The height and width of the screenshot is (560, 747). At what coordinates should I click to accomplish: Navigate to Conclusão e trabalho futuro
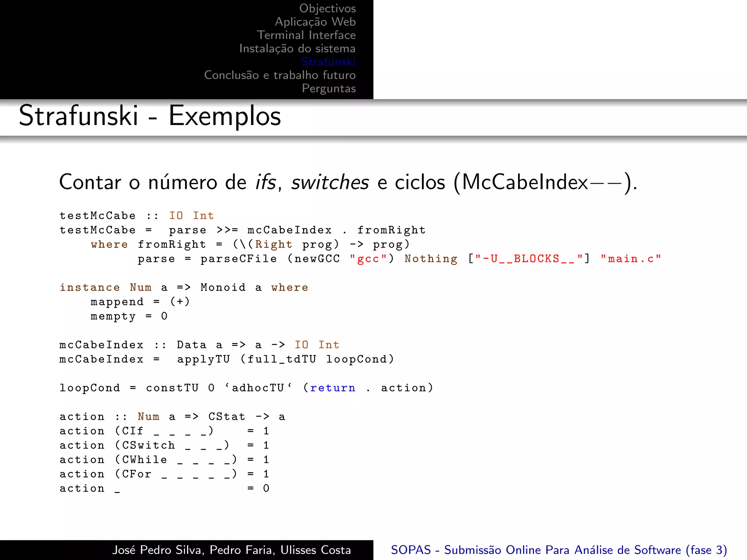280,75
